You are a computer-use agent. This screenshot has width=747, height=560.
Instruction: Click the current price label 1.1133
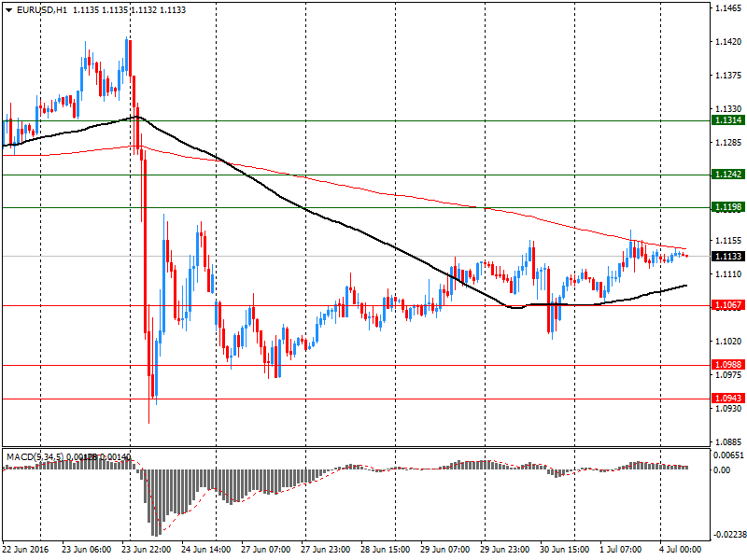point(728,257)
